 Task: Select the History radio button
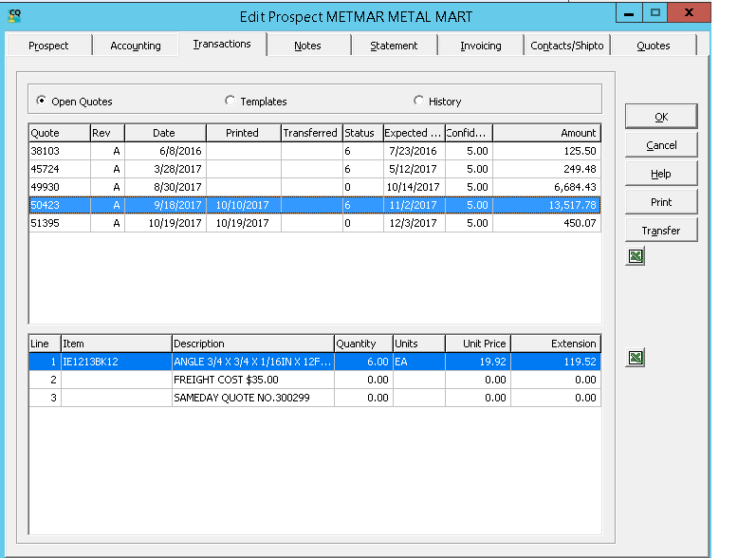coord(419,102)
